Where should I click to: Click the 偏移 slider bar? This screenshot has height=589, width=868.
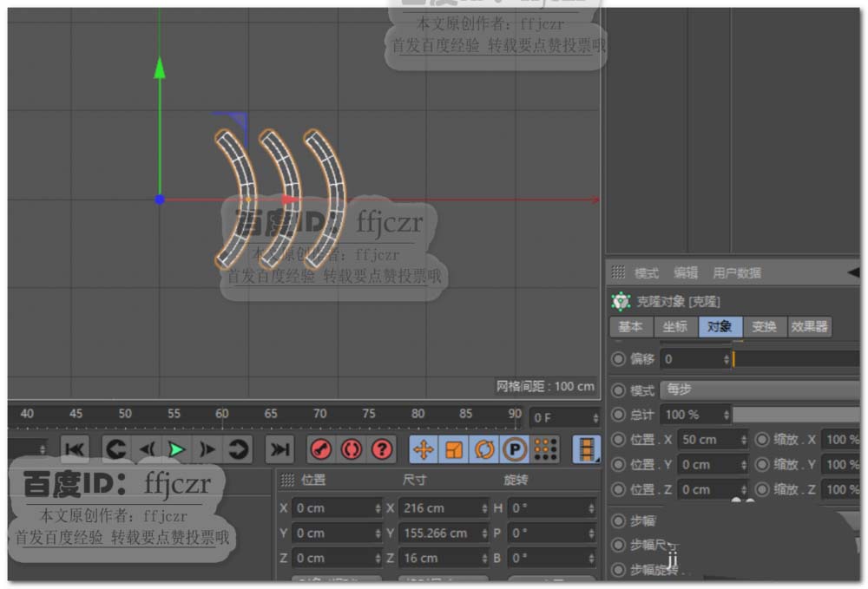click(x=797, y=359)
